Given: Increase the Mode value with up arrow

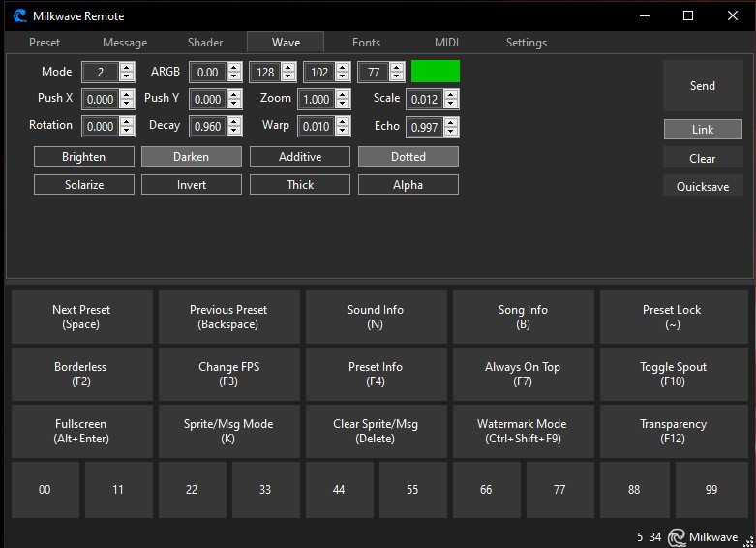Looking at the screenshot, I should tap(126, 67).
